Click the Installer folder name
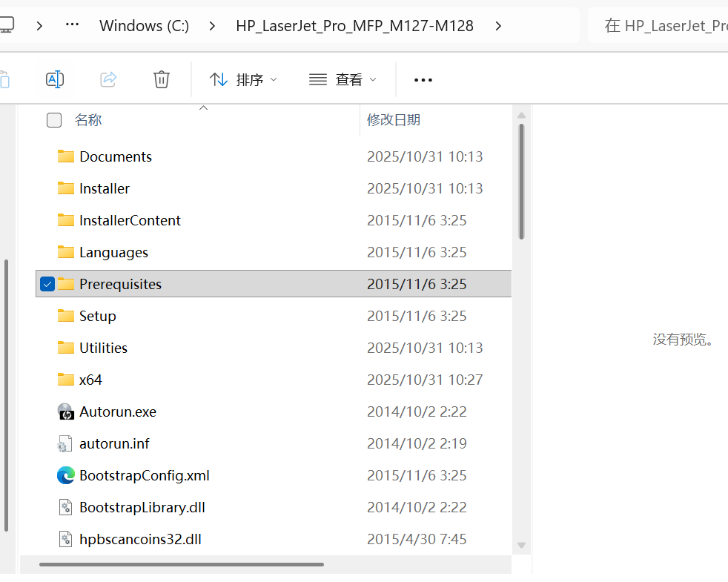This screenshot has width=728, height=582. coord(105,188)
